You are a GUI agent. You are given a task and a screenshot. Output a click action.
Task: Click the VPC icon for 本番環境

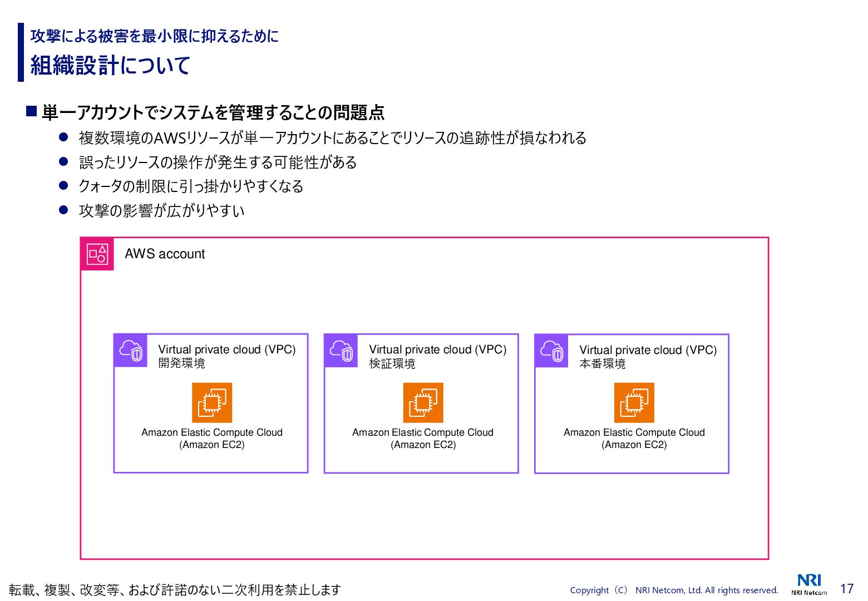click(551, 351)
